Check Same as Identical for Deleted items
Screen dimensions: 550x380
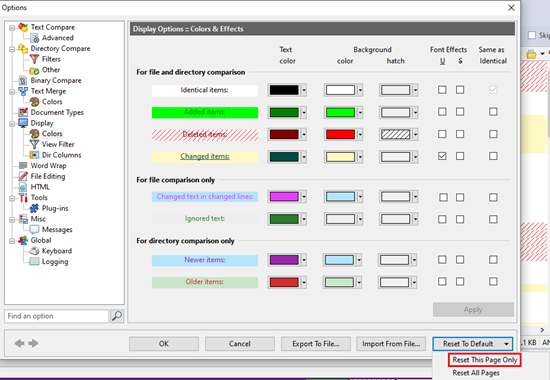point(493,134)
